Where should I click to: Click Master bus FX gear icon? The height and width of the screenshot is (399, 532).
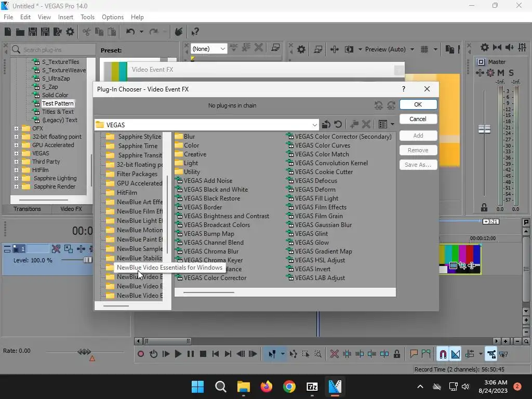(x=490, y=73)
